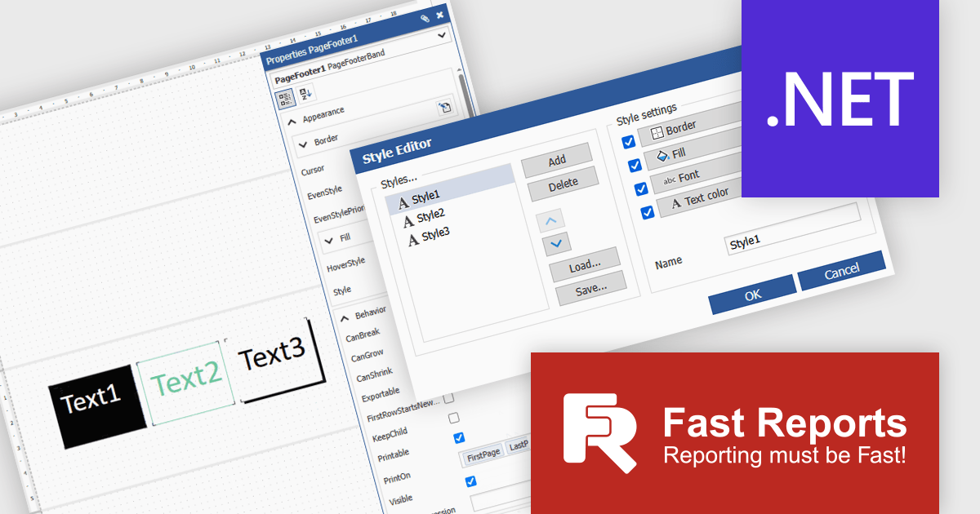Expand the Border property group

tap(303, 143)
